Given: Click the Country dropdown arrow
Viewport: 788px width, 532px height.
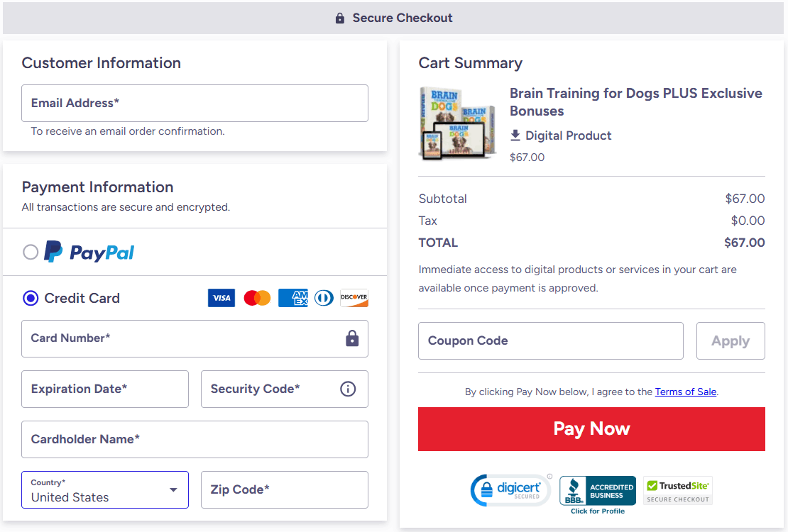Looking at the screenshot, I should point(173,489).
